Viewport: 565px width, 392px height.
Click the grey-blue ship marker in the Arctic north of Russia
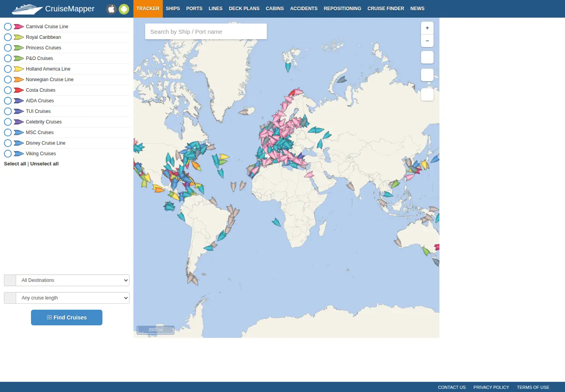pyautogui.click(x=342, y=80)
